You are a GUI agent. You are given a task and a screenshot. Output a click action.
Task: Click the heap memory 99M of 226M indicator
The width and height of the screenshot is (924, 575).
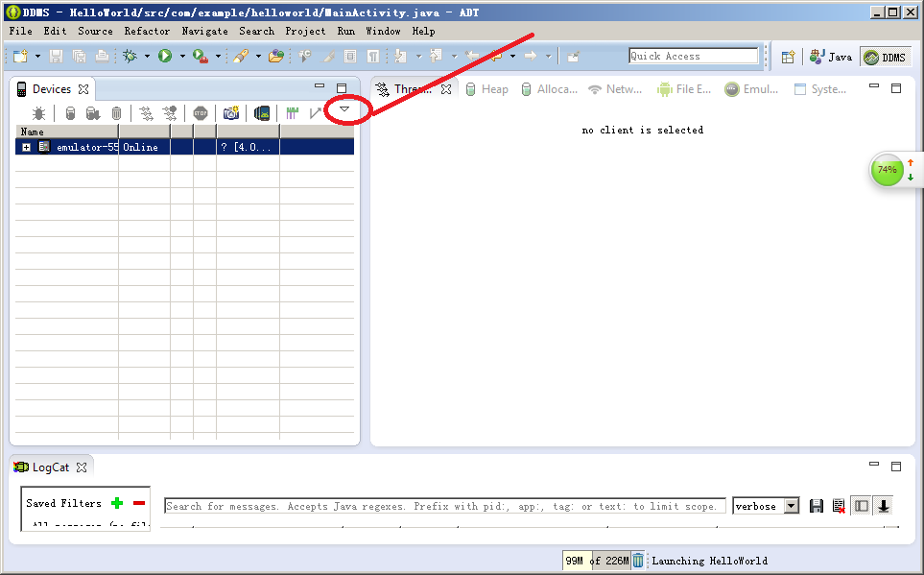coord(597,561)
